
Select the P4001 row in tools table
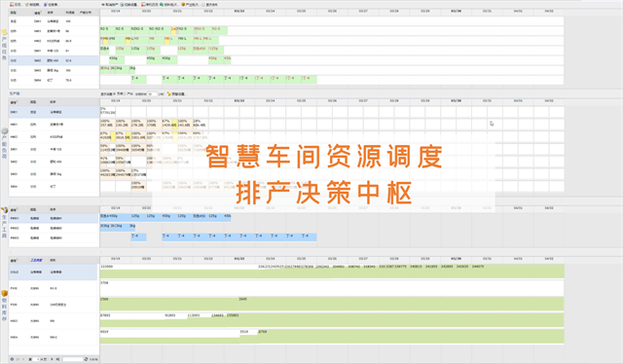point(55,218)
